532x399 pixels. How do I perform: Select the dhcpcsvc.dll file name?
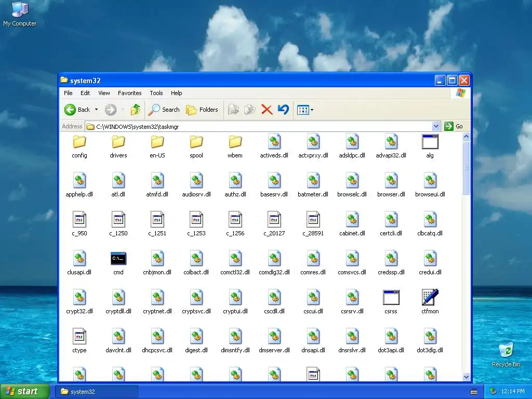[x=157, y=350]
